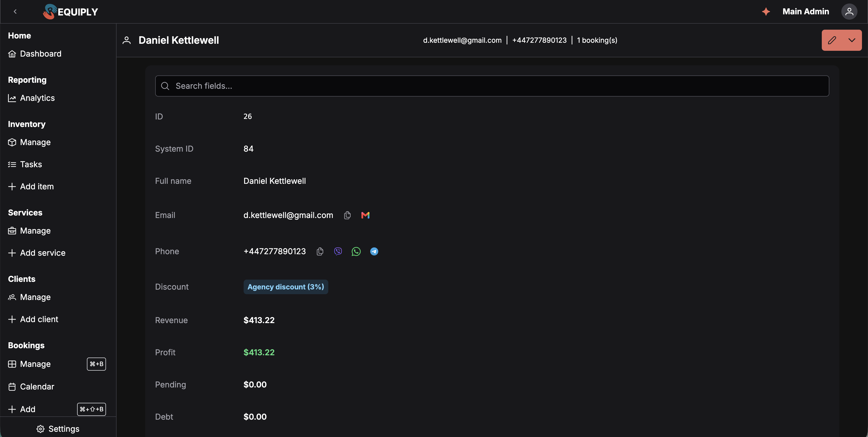Click the phone value in Phone row
868x437 pixels.
coord(275,251)
